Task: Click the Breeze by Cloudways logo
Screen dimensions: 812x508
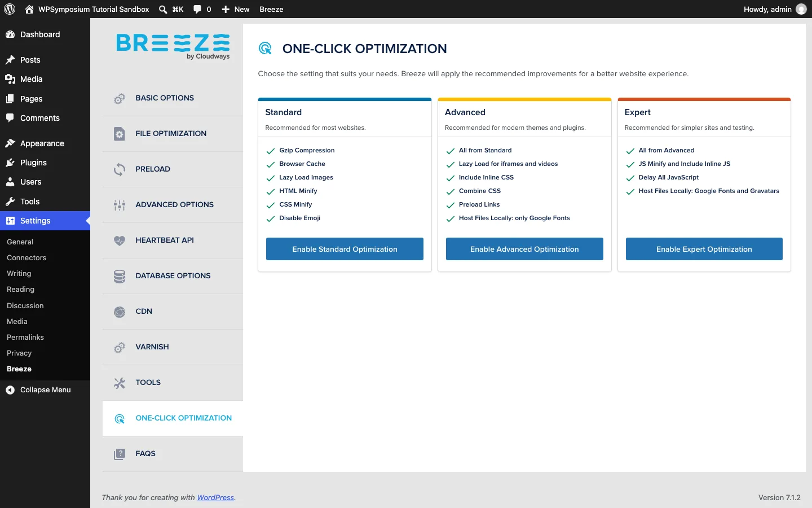Action: (173, 46)
